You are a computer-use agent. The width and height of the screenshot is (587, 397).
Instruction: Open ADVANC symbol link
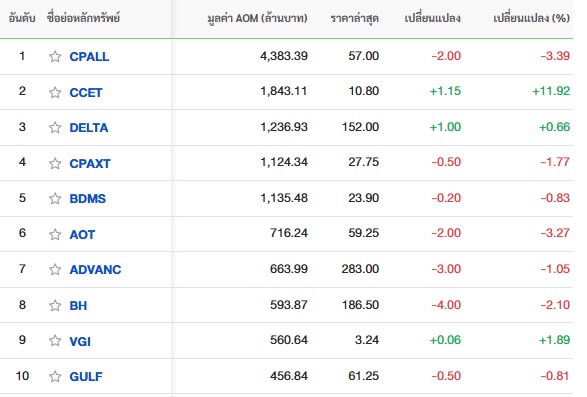(95, 270)
